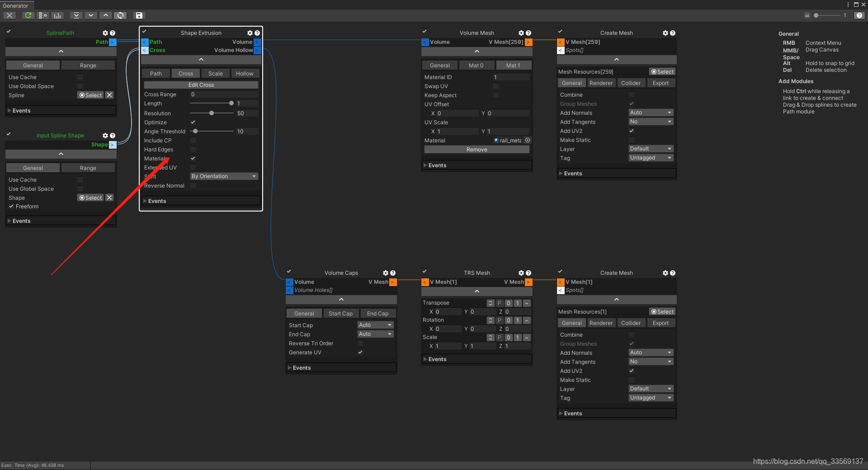Click the save floppy disk icon
This screenshot has width=868, height=470.
139,15
